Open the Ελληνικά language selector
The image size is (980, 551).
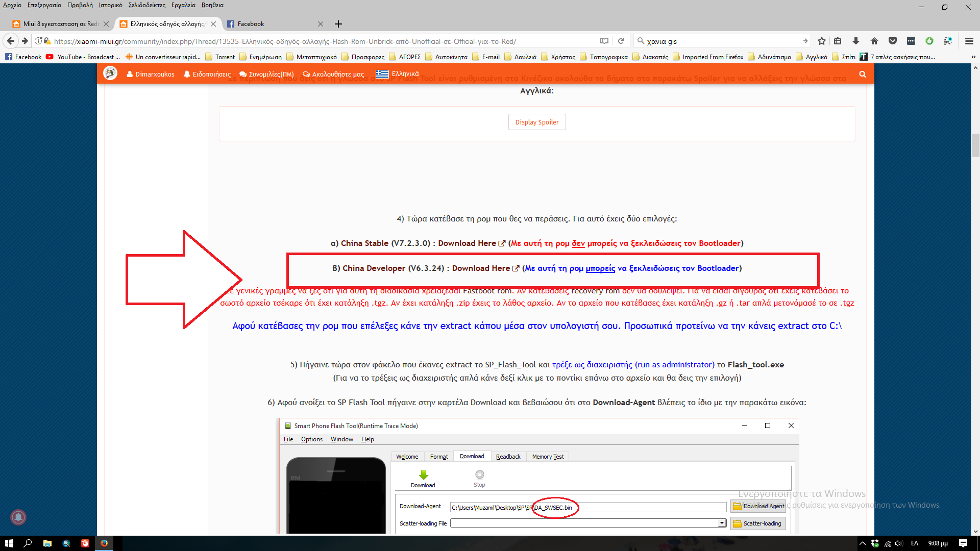(398, 74)
